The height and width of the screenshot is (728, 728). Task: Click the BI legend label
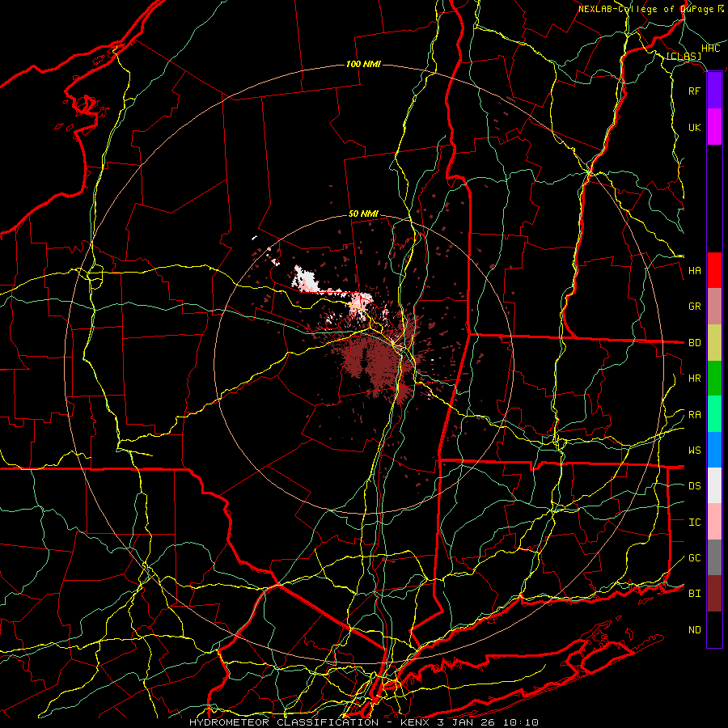pos(694,594)
